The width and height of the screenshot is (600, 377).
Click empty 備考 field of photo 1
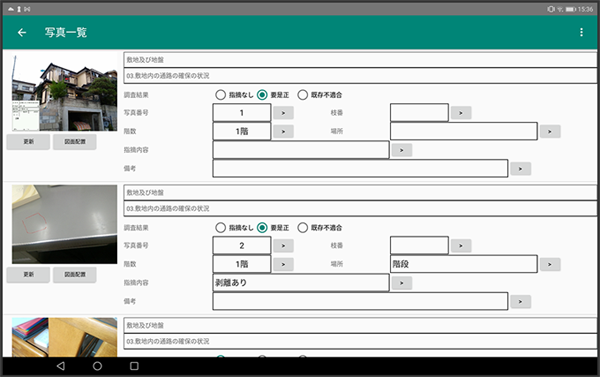360,168
